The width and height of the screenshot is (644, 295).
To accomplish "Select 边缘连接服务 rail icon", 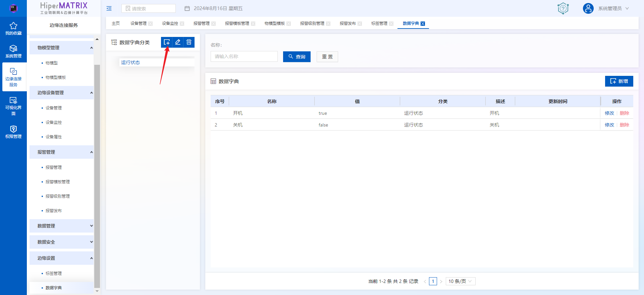I will click(13, 71).
